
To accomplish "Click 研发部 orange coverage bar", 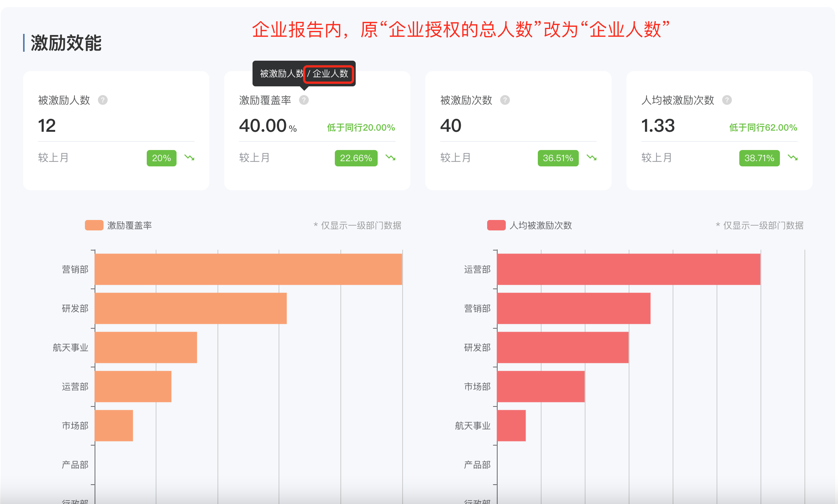I will pyautogui.click(x=191, y=309).
